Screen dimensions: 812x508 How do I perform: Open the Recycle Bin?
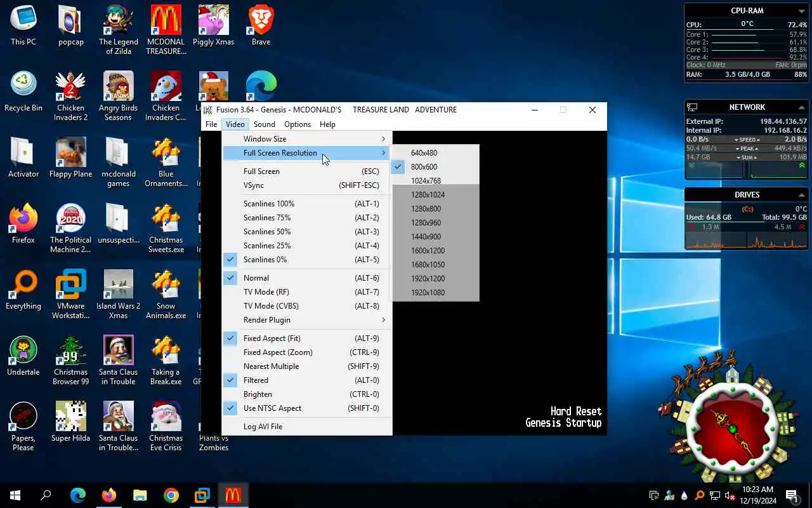(x=23, y=92)
